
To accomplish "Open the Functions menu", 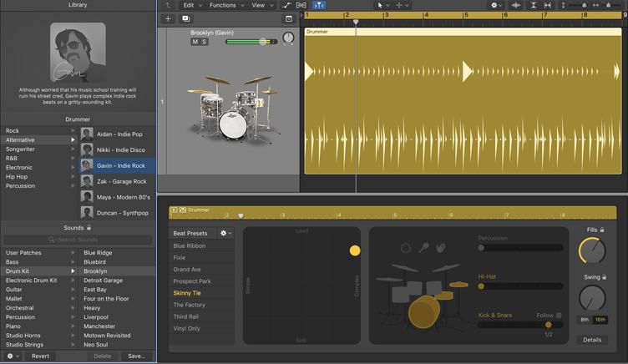I will coord(226,5).
